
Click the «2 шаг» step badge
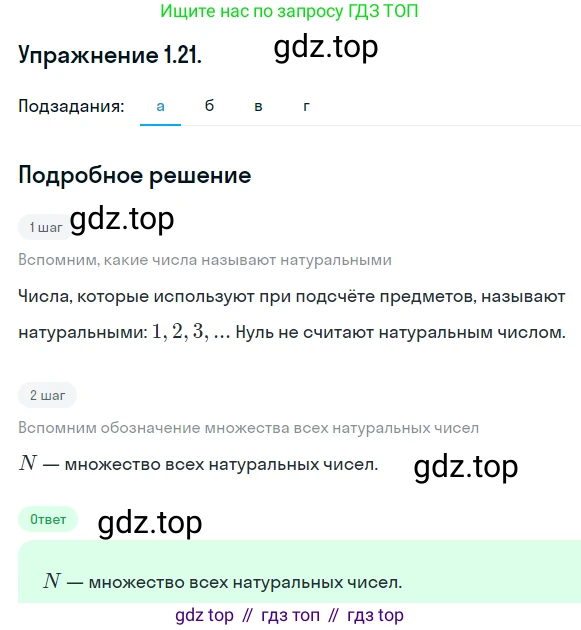tap(47, 395)
